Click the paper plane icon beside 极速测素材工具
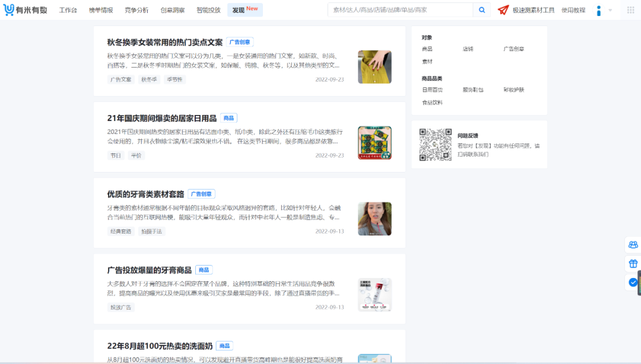Viewport: 641px width, 364px height. (503, 9)
